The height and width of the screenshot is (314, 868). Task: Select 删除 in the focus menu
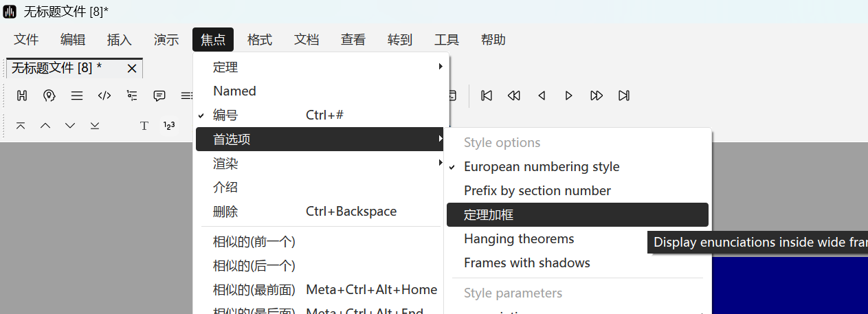(x=225, y=212)
